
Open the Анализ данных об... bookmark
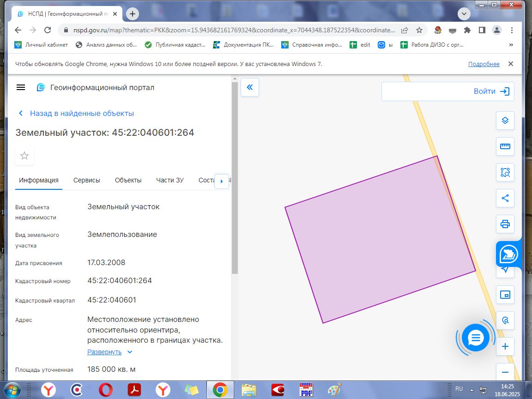click(x=106, y=45)
